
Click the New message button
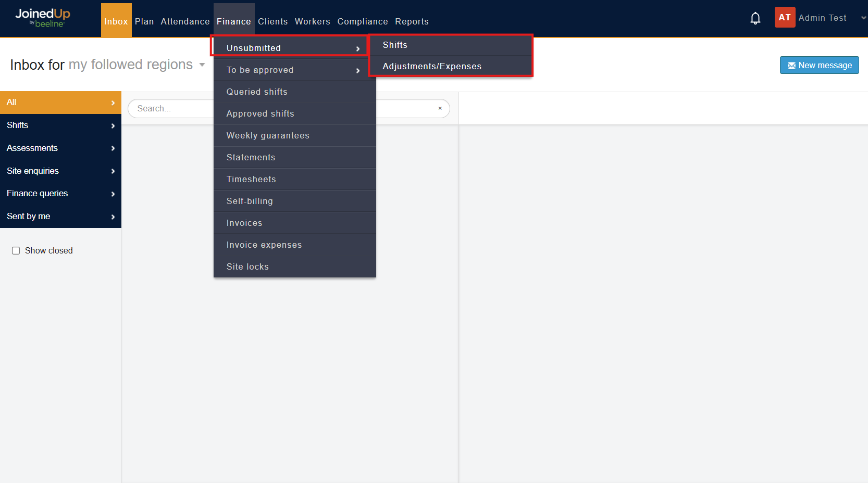pos(819,65)
